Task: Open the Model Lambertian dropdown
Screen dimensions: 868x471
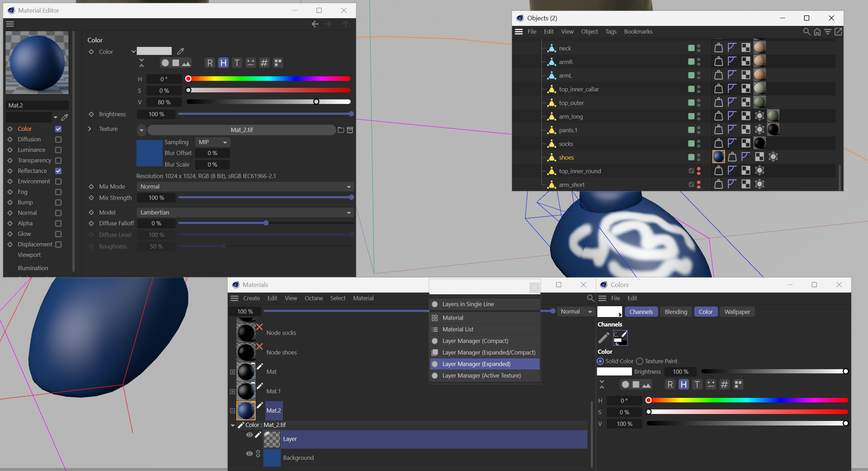Action: click(x=245, y=213)
